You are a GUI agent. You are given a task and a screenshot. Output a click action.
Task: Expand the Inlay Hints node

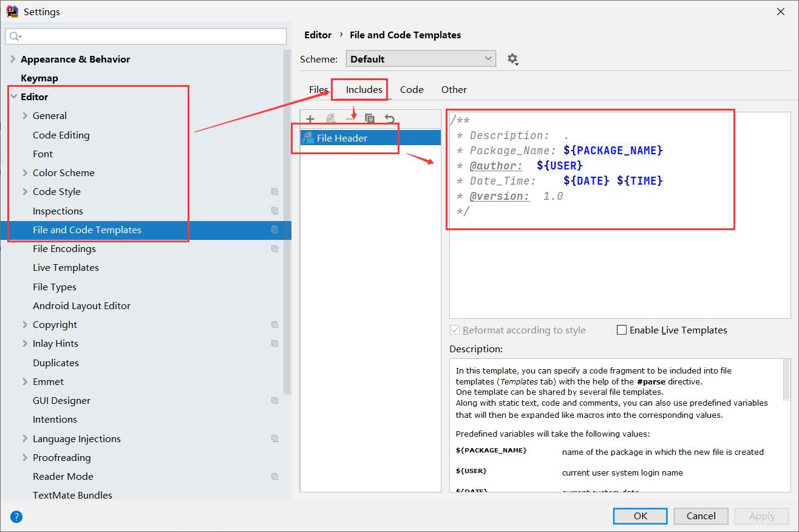(25, 343)
